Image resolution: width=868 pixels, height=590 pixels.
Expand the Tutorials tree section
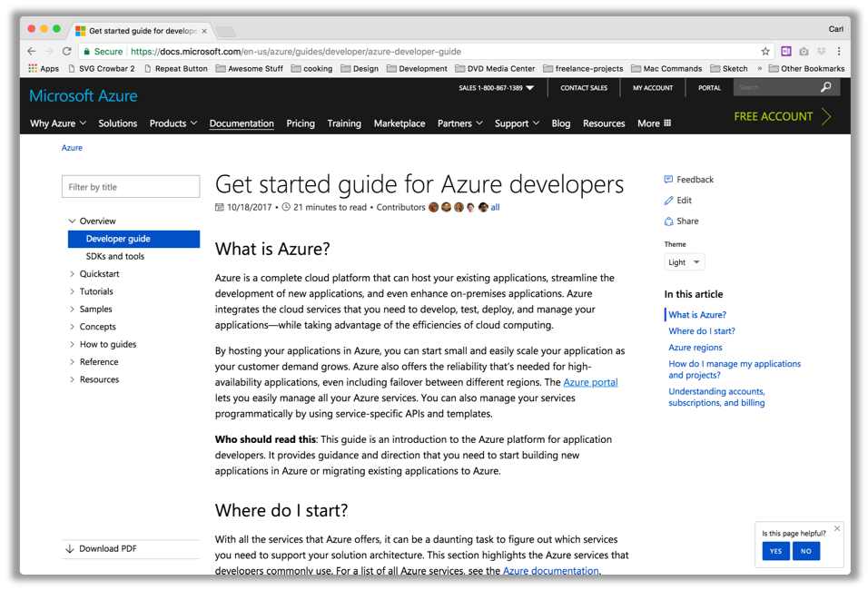(72, 291)
